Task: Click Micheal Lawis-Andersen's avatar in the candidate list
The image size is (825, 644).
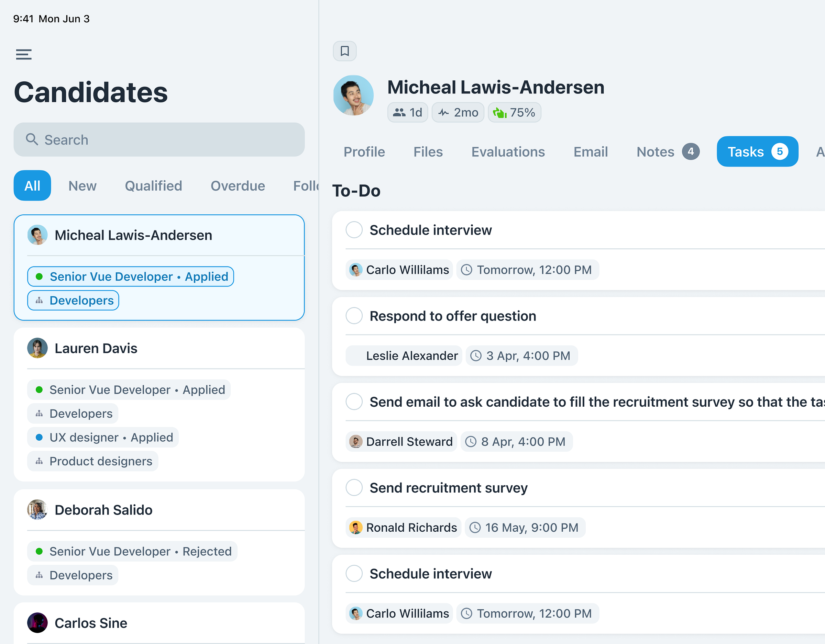Action: pos(37,235)
